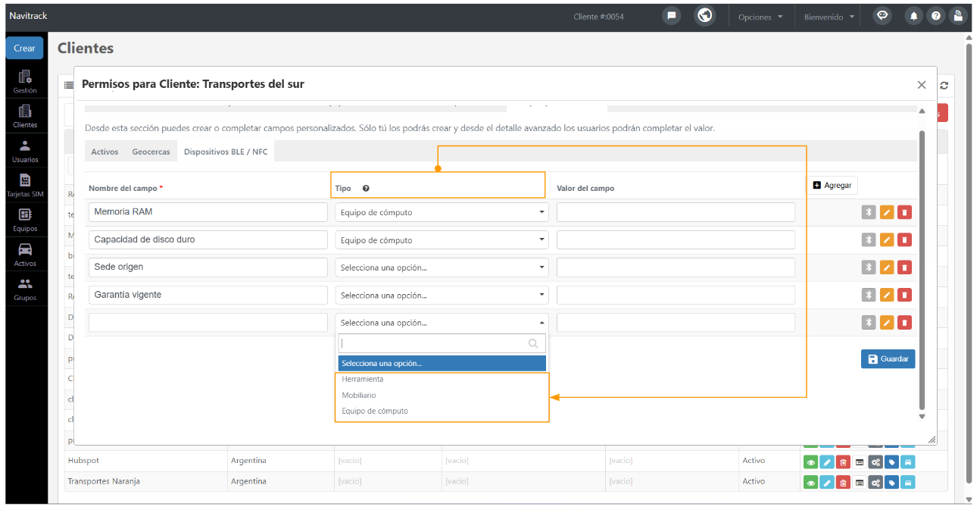Click the blue Crear button
980x510 pixels.
pos(24,48)
